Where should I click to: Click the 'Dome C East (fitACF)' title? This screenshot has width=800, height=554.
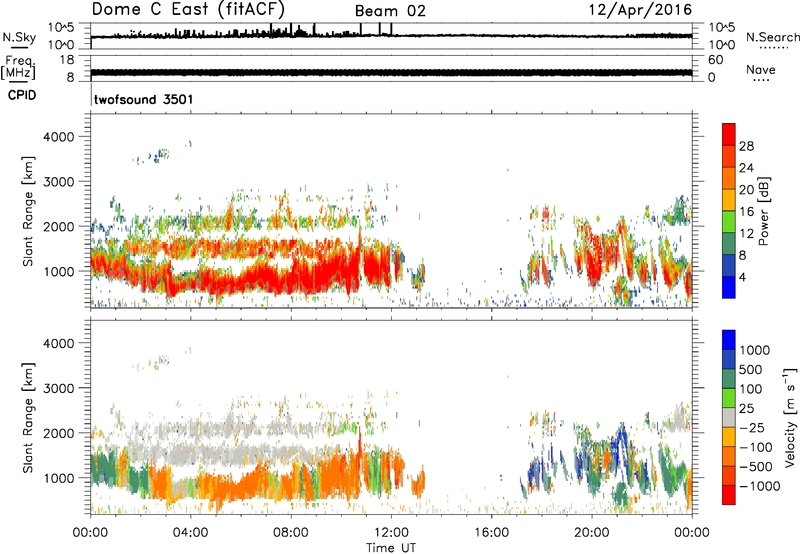pyautogui.click(x=188, y=9)
